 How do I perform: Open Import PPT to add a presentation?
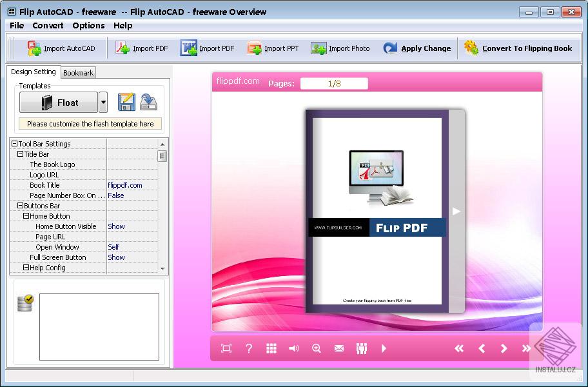click(273, 48)
